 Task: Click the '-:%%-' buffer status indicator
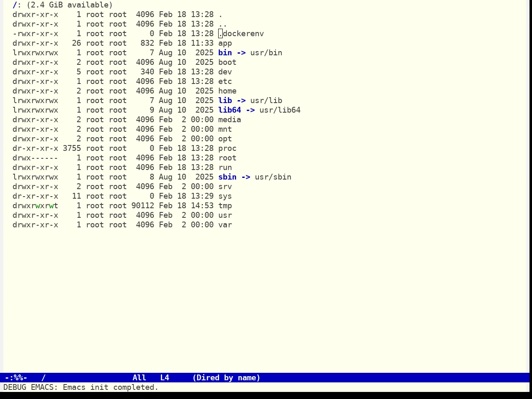(16, 378)
